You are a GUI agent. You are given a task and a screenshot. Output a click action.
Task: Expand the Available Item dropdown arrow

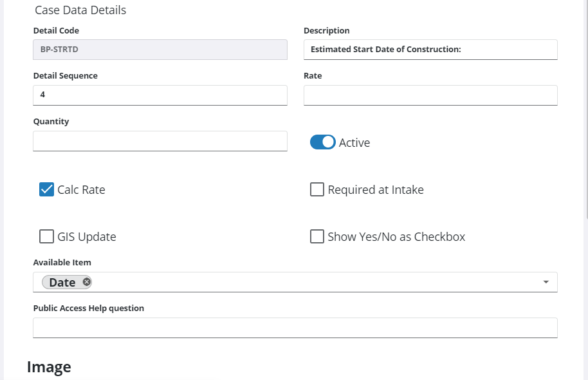pos(546,282)
